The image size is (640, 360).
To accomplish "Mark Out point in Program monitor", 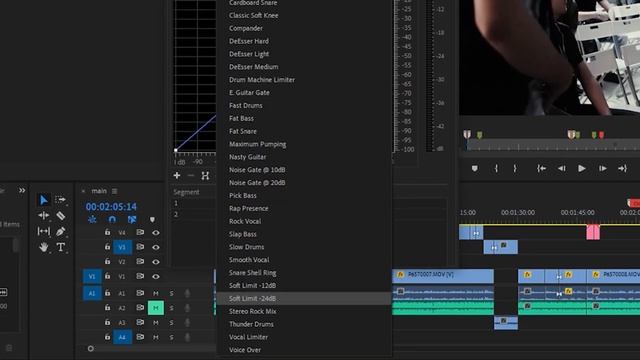I will click(x=515, y=168).
